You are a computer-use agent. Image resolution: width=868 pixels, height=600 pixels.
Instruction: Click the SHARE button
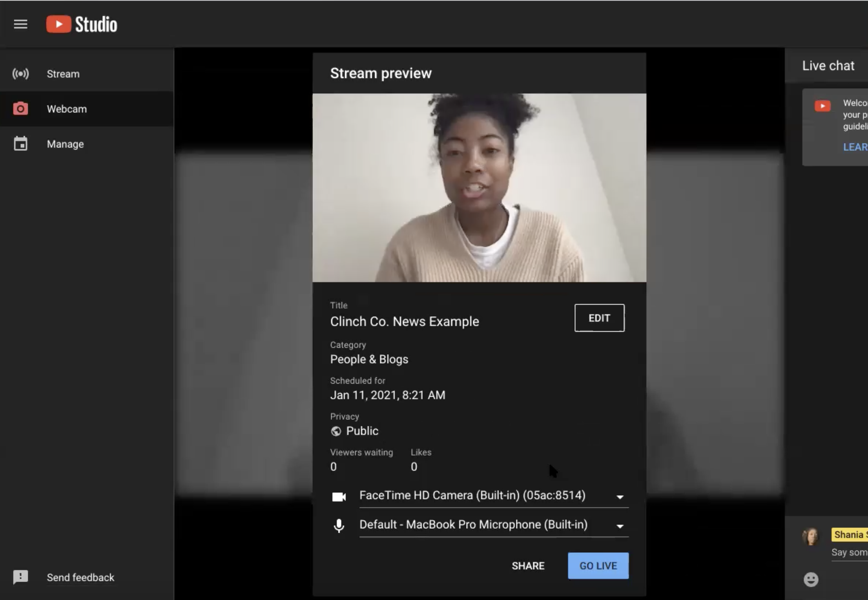click(528, 566)
